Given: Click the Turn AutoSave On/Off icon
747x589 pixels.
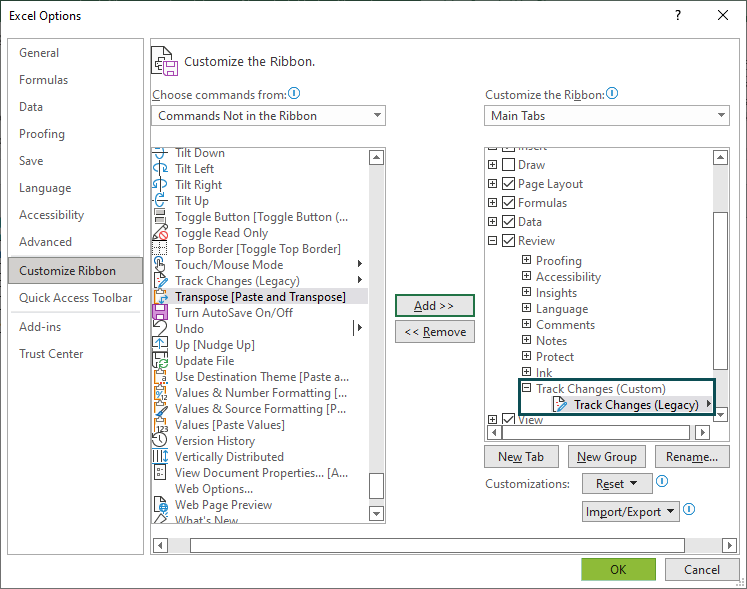Looking at the screenshot, I should pyautogui.click(x=160, y=313).
